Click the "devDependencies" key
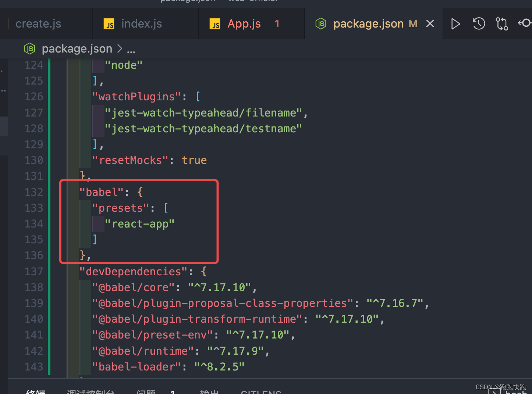Viewport: 532px width, 394px height. (134, 272)
